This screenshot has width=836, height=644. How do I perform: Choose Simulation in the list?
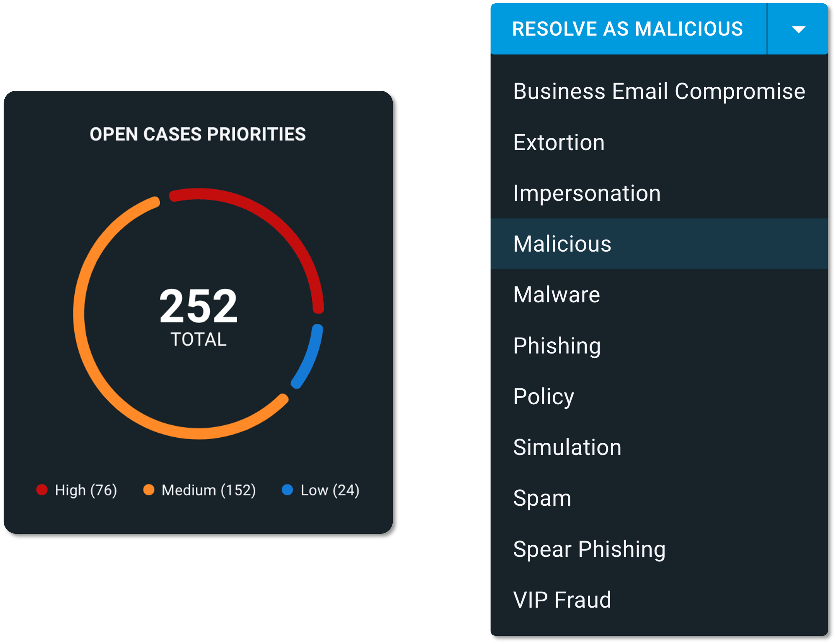[659, 448]
